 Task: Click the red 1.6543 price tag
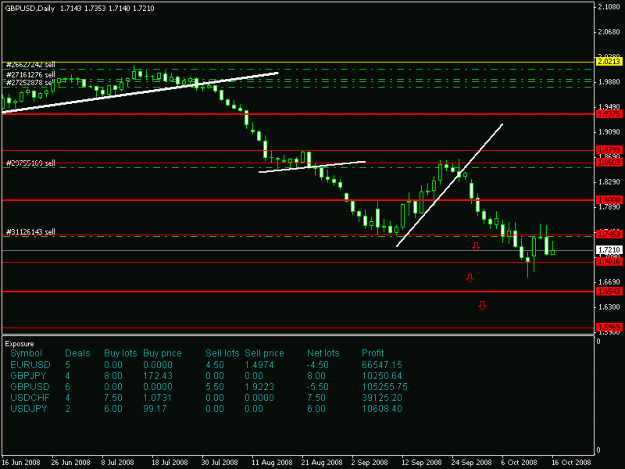pyautogui.click(x=609, y=291)
